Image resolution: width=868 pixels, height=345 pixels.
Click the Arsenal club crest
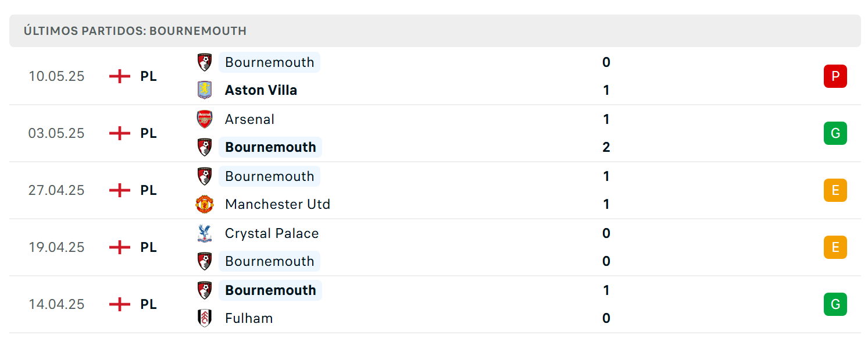coord(205,119)
